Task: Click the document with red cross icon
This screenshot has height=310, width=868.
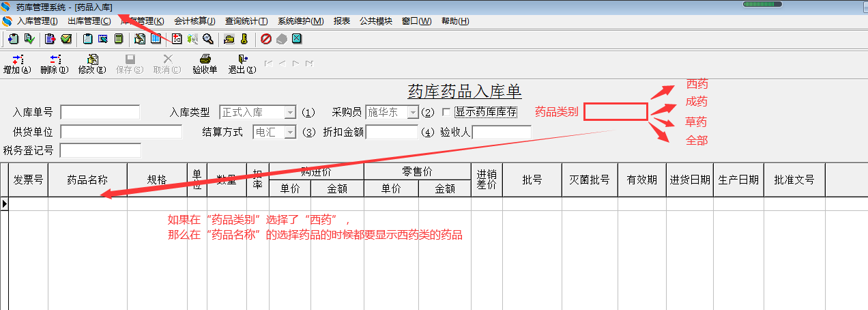Action: (x=177, y=39)
